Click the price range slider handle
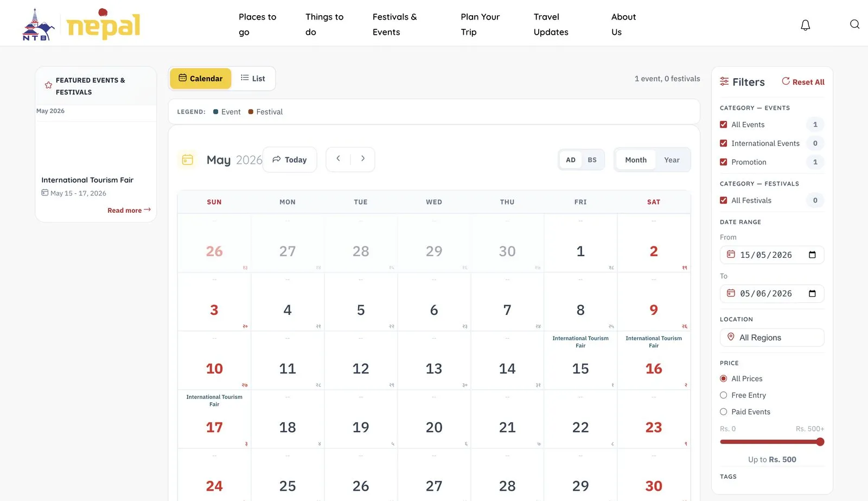Viewport: 868px width, 501px height. 820,442
